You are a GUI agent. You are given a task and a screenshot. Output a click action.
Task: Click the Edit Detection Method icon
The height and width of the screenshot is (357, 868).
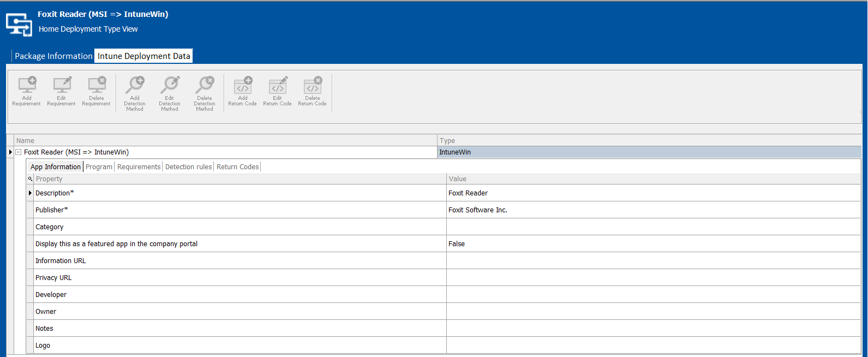click(170, 86)
